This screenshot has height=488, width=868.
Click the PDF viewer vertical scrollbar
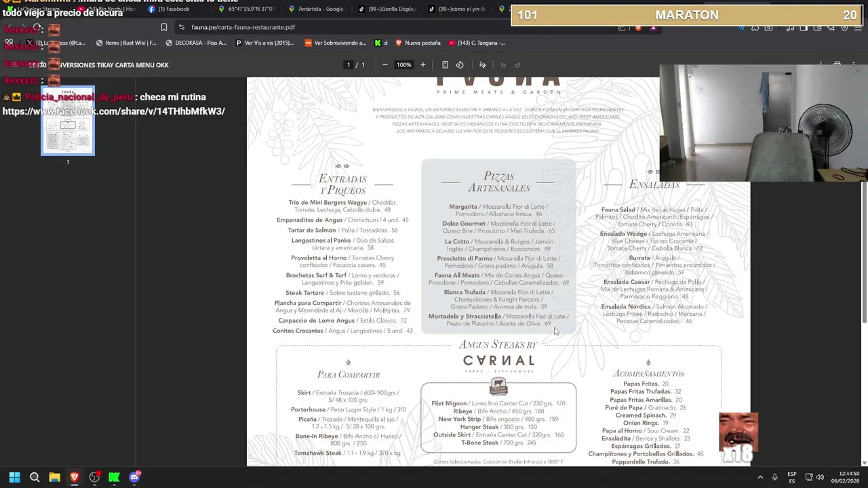[x=864, y=252]
